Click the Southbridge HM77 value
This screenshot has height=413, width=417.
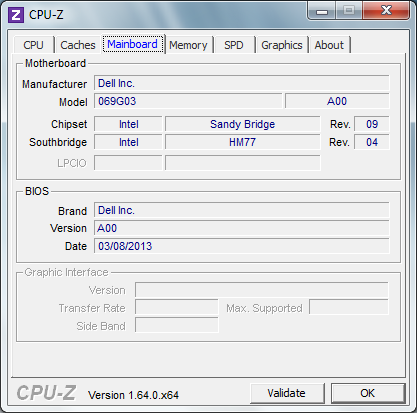click(243, 142)
